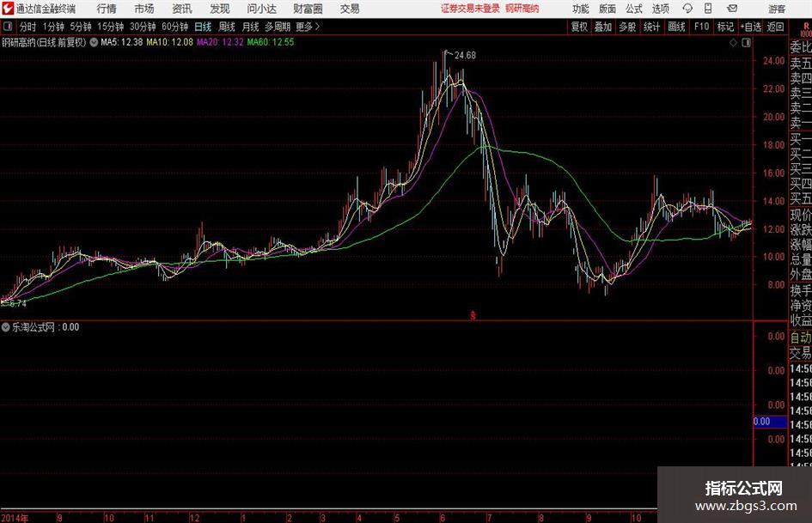Image resolution: width=812 pixels, height=523 pixels.
Task: Click the 2014年 date axis label
Action: coord(15,518)
